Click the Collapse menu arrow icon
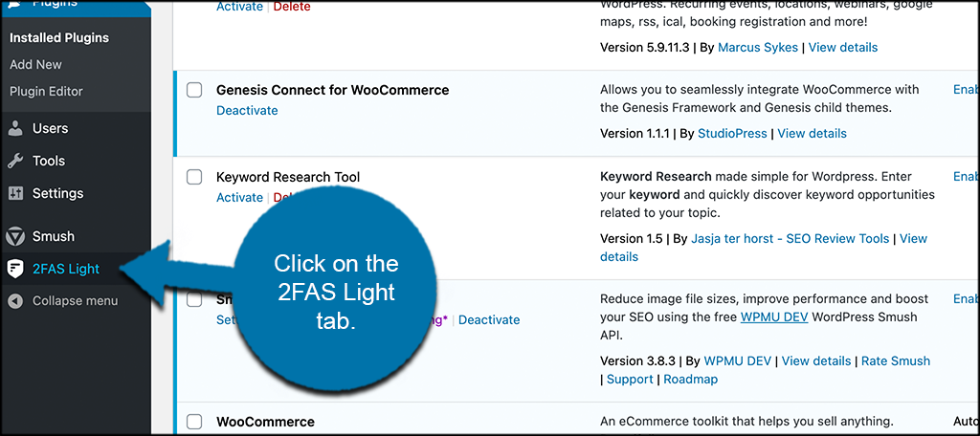This screenshot has width=980, height=436. [15, 301]
